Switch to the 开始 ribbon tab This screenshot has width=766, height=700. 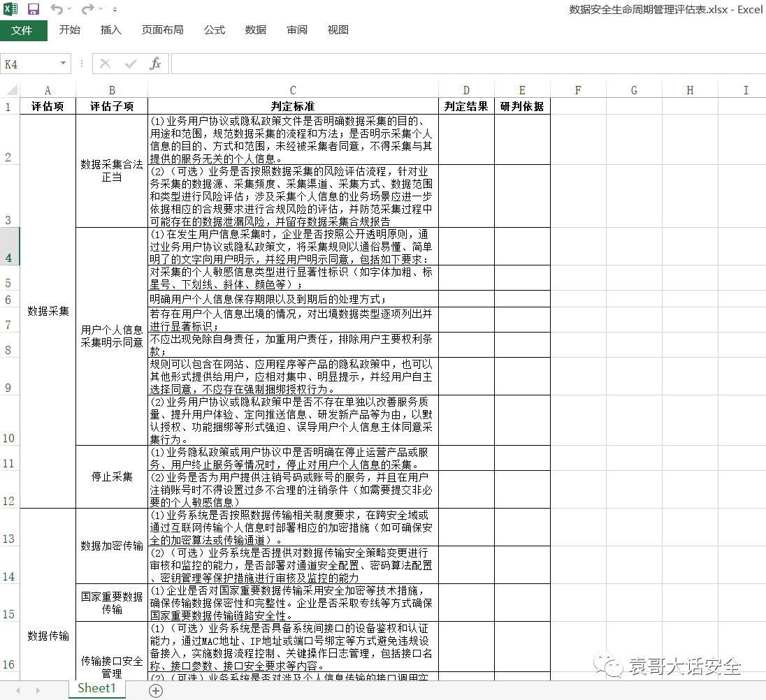(69, 30)
